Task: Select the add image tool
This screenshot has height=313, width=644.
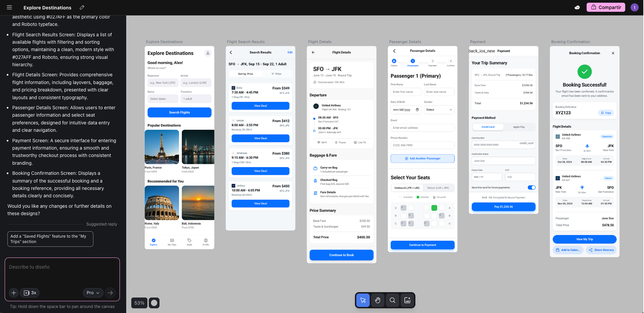Action: (x=407, y=300)
